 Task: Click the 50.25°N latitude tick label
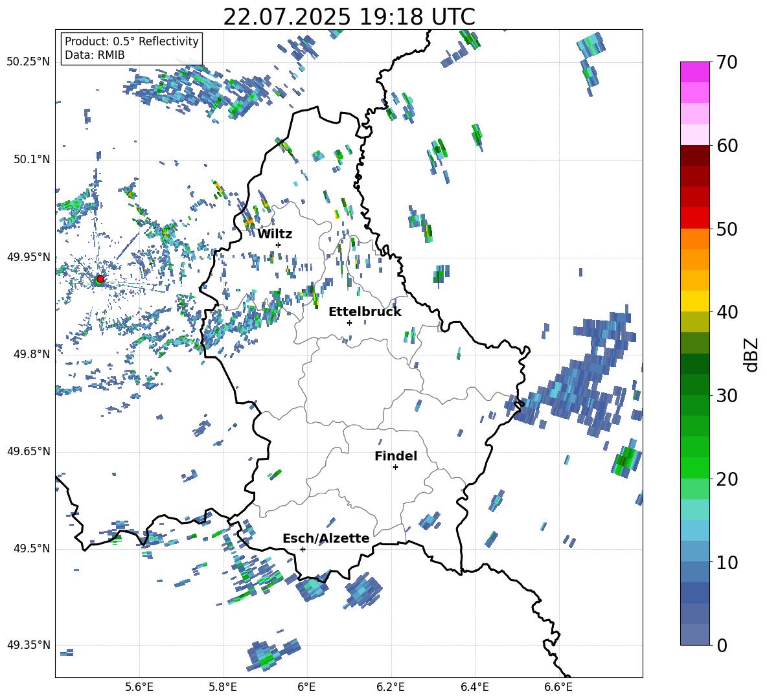[29, 62]
